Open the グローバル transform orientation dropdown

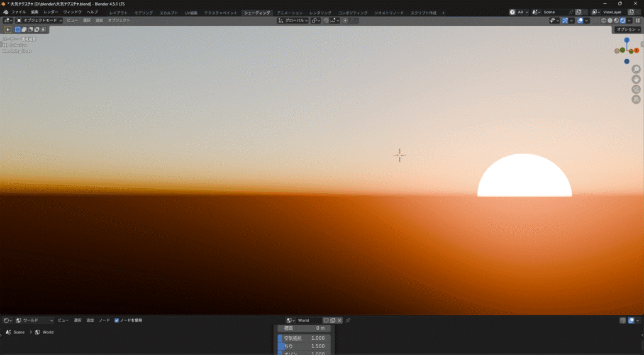[x=293, y=21]
